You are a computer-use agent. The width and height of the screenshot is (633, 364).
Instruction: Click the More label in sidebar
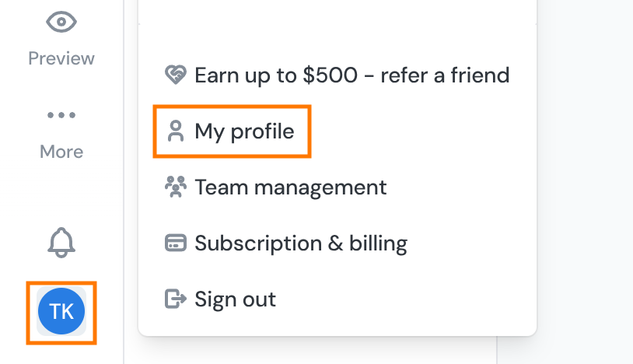(61, 152)
